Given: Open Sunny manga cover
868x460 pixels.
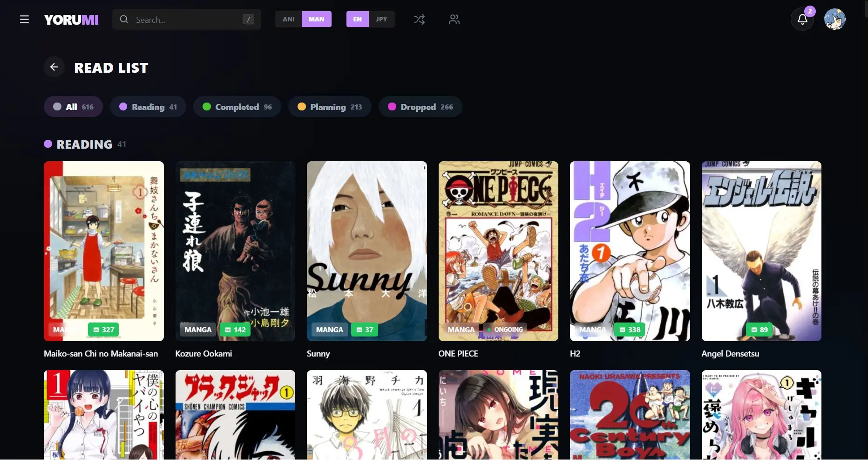Looking at the screenshot, I should (367, 251).
